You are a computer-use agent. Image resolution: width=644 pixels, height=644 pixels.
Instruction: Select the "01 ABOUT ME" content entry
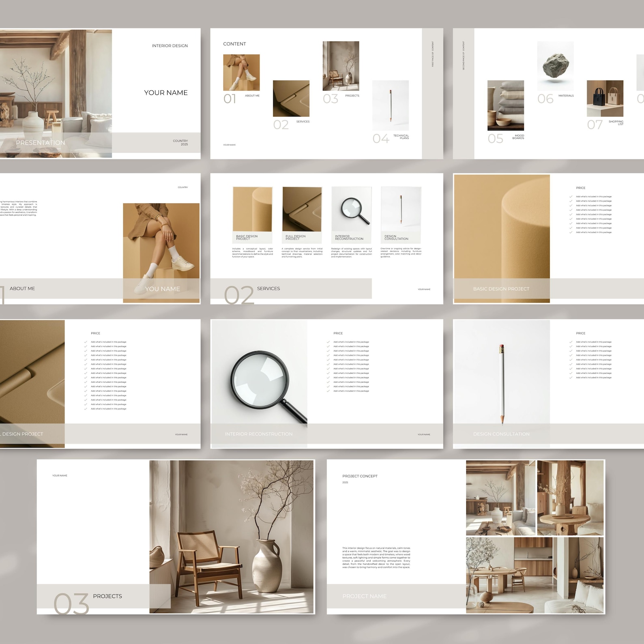click(242, 99)
